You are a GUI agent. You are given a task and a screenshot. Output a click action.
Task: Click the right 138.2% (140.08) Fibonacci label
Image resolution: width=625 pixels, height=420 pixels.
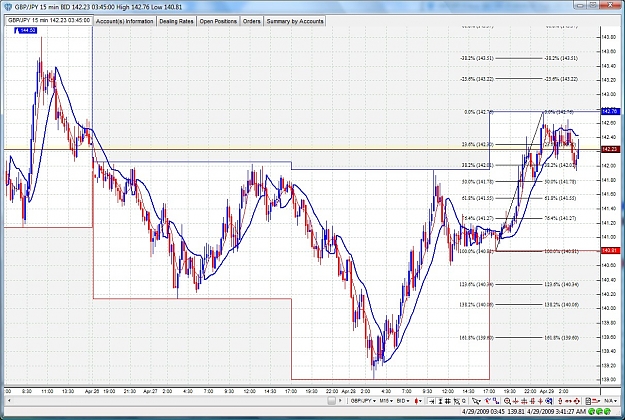click(561, 305)
